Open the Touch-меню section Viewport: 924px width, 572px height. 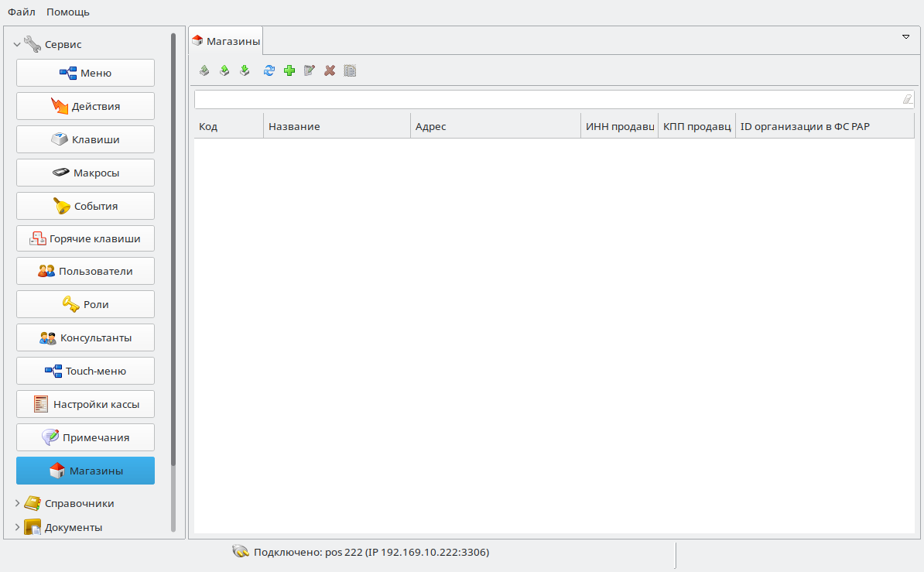(x=85, y=371)
